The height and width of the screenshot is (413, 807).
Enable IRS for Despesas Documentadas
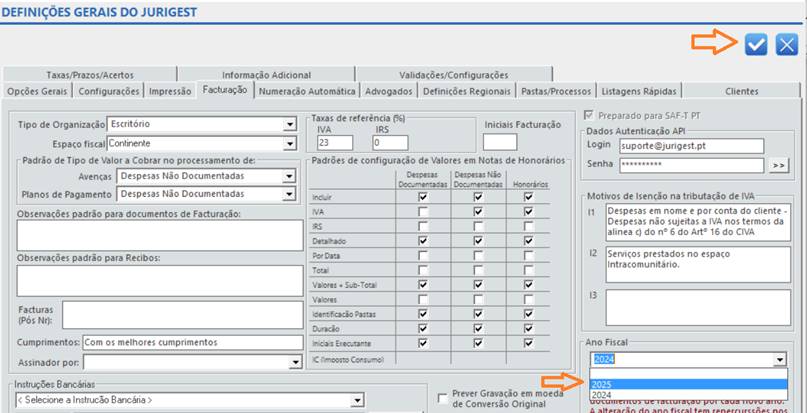423,227
